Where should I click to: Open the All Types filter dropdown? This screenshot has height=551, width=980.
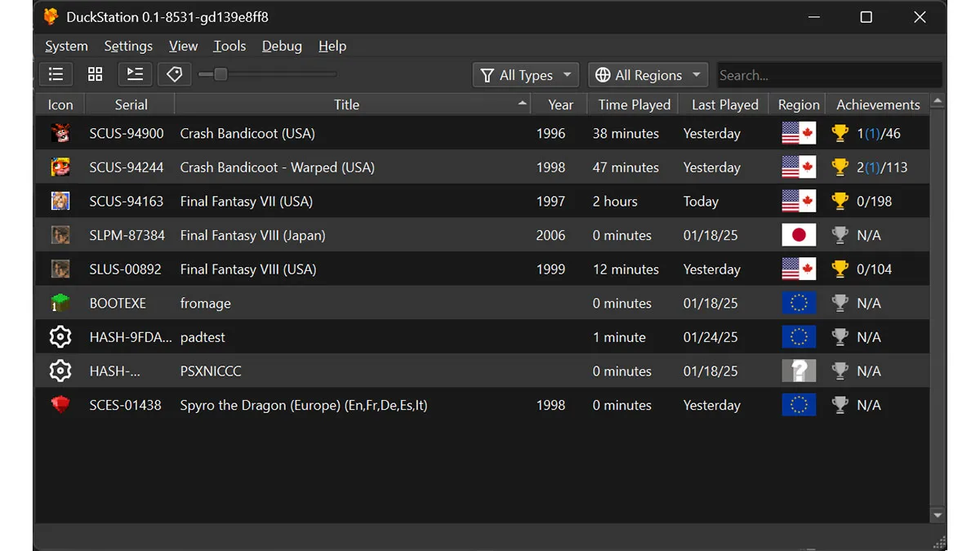click(526, 75)
